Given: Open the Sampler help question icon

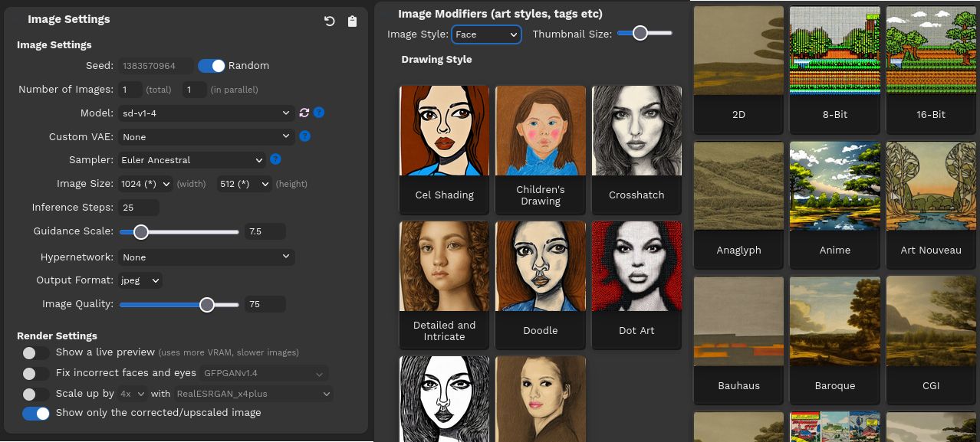Looking at the screenshot, I should click(x=275, y=159).
